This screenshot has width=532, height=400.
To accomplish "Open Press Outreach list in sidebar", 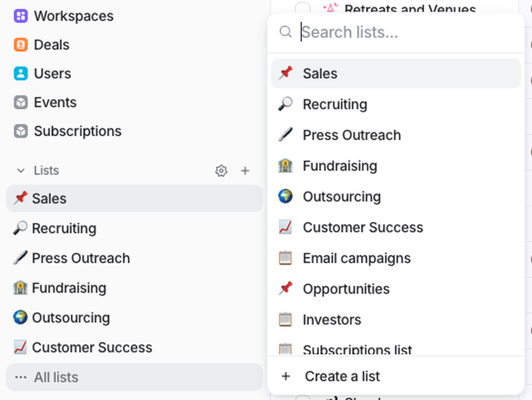I will (x=81, y=258).
